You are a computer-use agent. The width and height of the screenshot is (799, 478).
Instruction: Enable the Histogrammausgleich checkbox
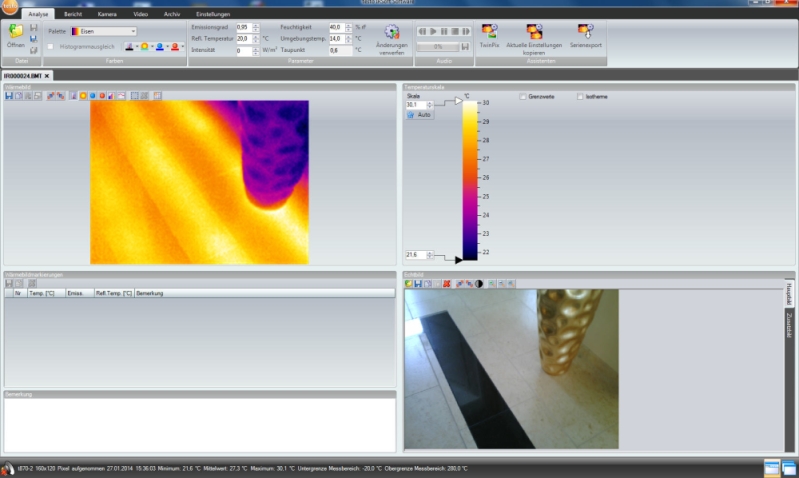[x=51, y=46]
